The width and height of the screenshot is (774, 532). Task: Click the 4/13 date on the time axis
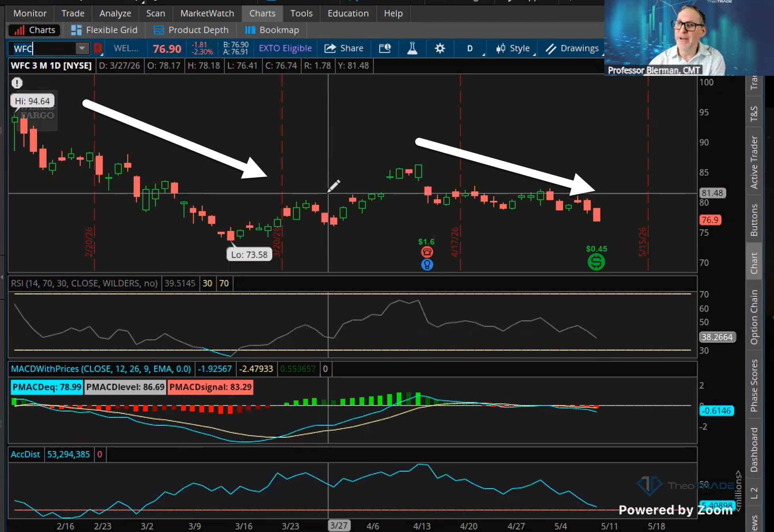(422, 526)
